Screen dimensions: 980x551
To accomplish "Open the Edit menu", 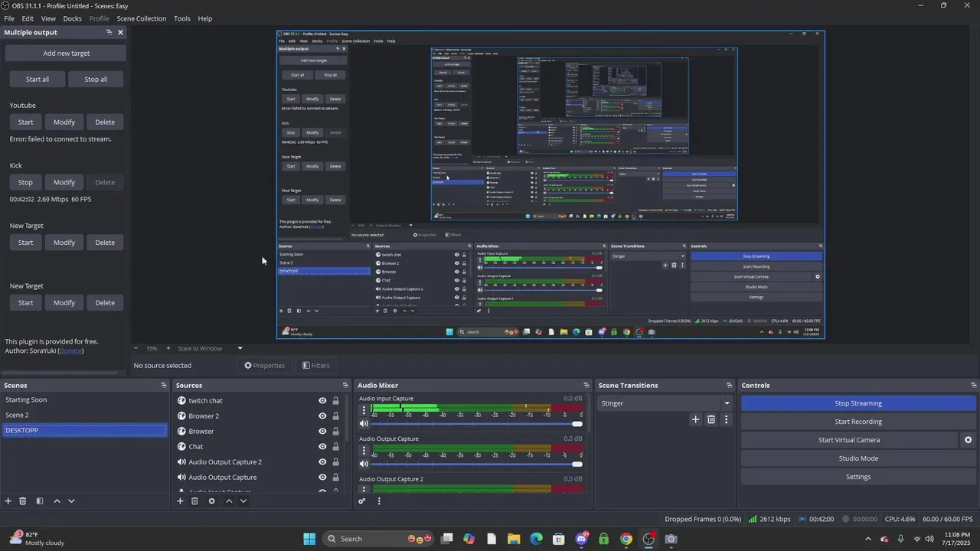I will pyautogui.click(x=28, y=18).
